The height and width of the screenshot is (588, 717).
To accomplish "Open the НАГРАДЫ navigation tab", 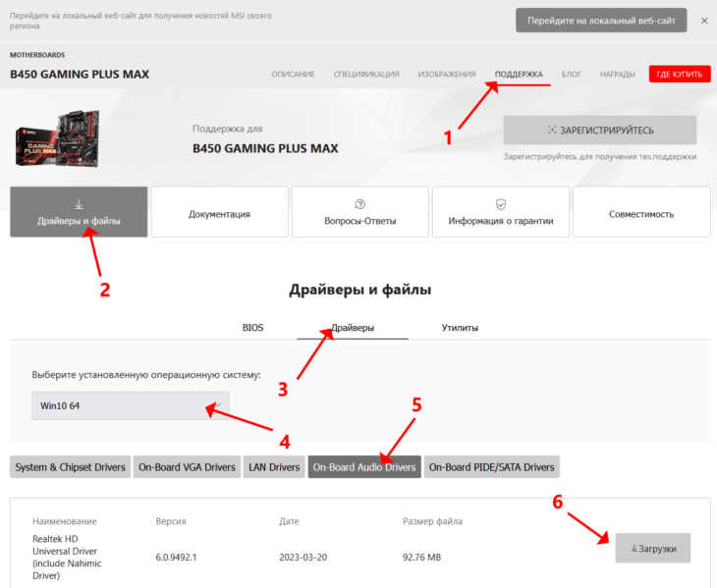I will pyautogui.click(x=618, y=74).
